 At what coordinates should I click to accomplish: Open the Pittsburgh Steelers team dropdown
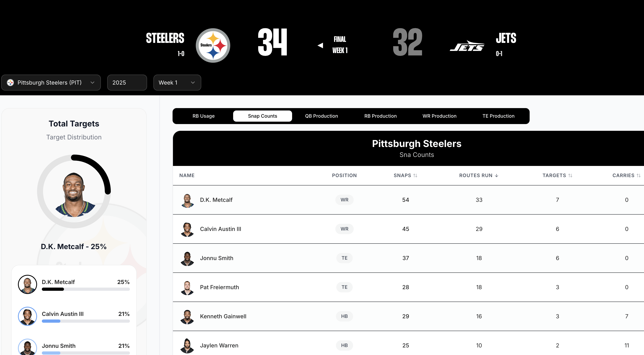tap(51, 83)
